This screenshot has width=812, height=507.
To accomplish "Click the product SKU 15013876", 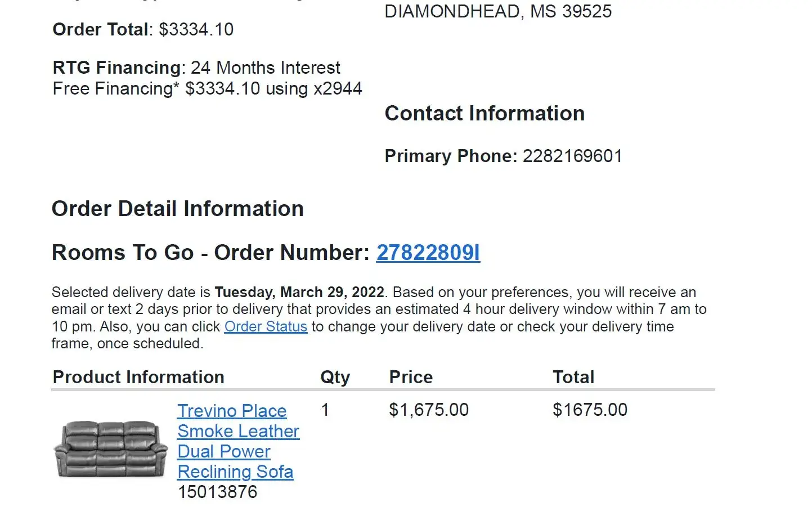I will (x=217, y=492).
